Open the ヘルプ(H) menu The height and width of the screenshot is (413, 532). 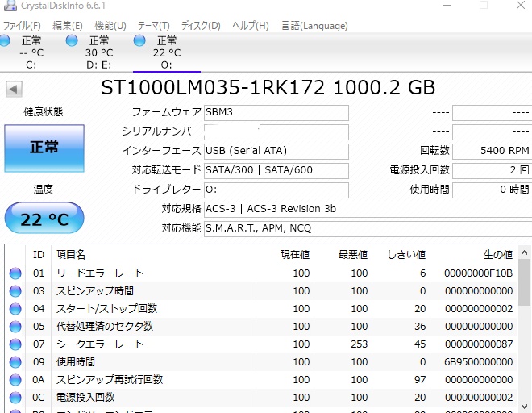[x=251, y=26]
